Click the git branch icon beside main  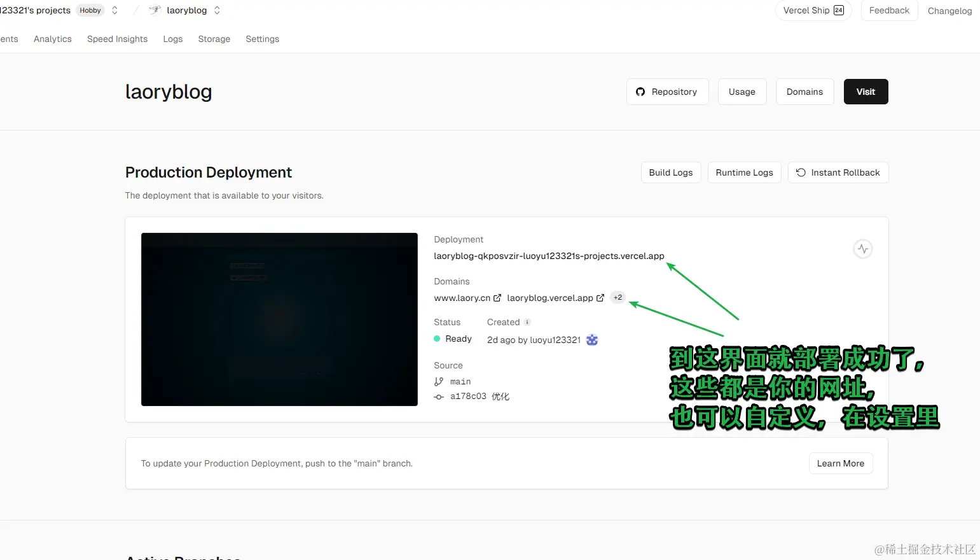tap(439, 382)
